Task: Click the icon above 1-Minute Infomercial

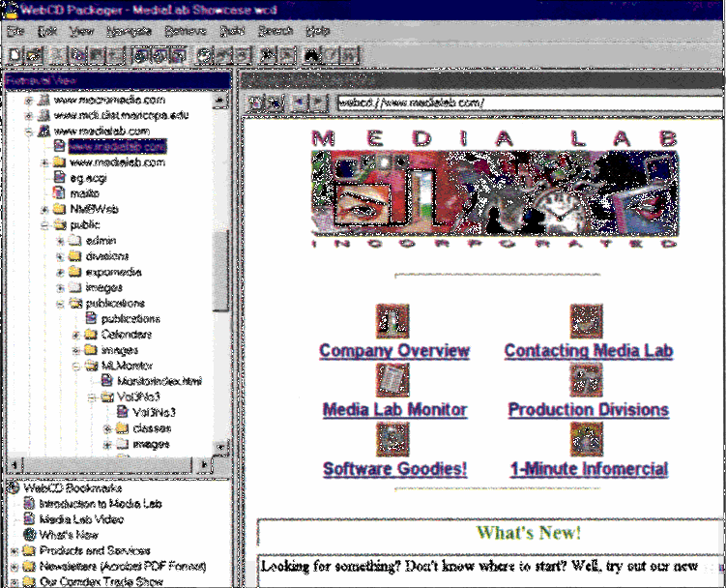Action: pos(586,439)
